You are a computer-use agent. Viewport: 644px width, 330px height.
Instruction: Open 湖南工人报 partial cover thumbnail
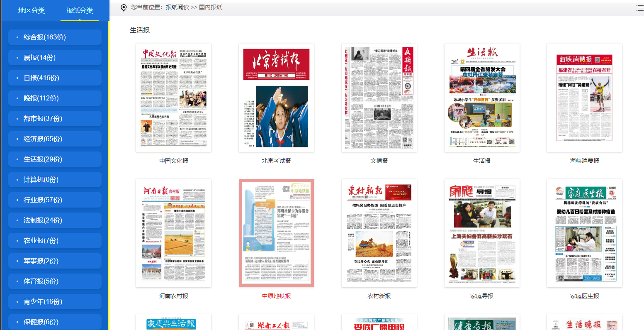coord(276,322)
